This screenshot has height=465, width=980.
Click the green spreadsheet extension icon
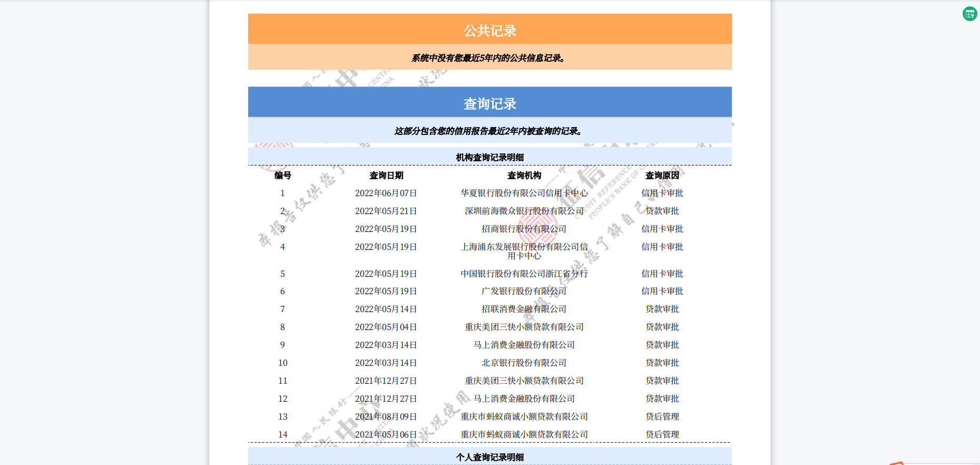click(969, 14)
